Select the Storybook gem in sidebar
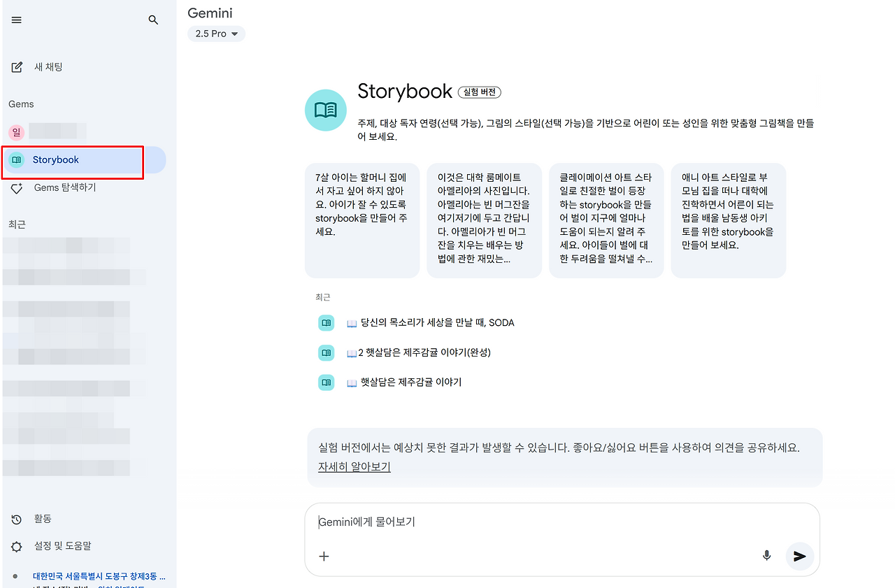 pos(84,159)
